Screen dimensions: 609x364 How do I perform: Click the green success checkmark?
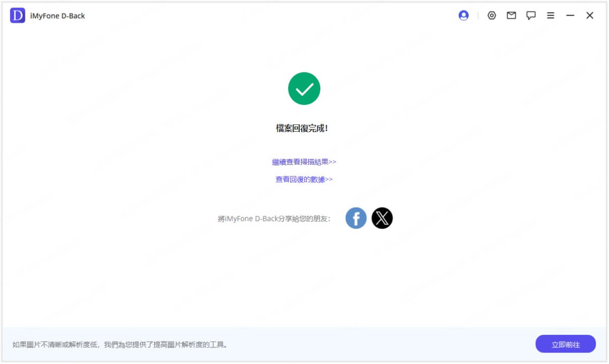(x=304, y=88)
